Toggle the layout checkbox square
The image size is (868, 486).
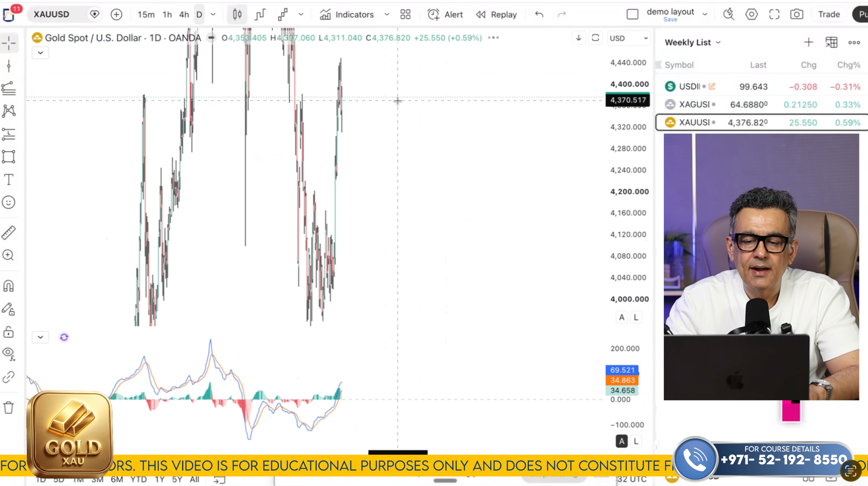632,14
